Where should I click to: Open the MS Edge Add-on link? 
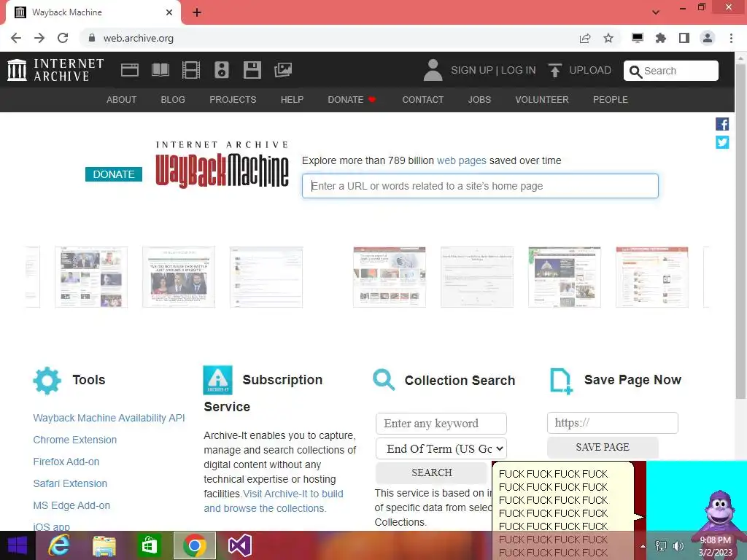pos(71,505)
